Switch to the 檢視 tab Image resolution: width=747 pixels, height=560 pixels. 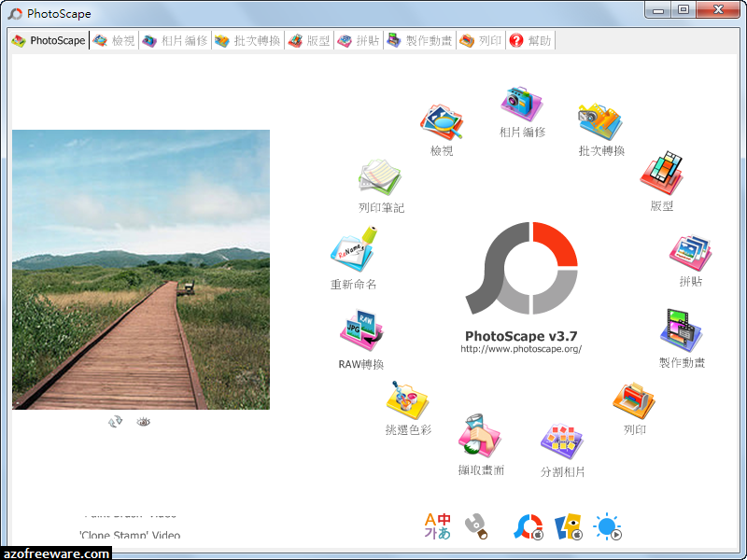pyautogui.click(x=114, y=40)
